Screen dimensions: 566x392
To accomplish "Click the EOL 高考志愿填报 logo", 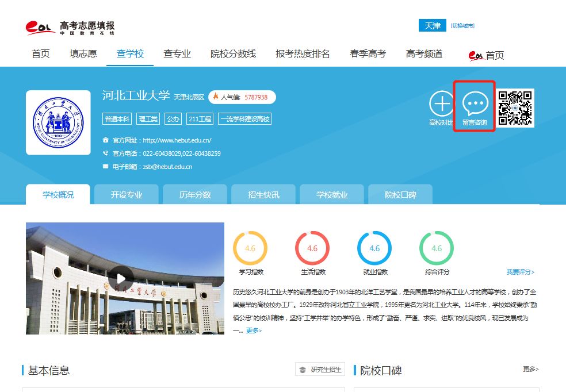I will (70, 28).
